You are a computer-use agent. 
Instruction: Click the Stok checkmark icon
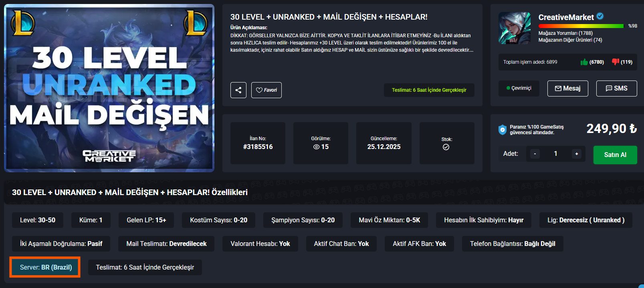pos(446,147)
